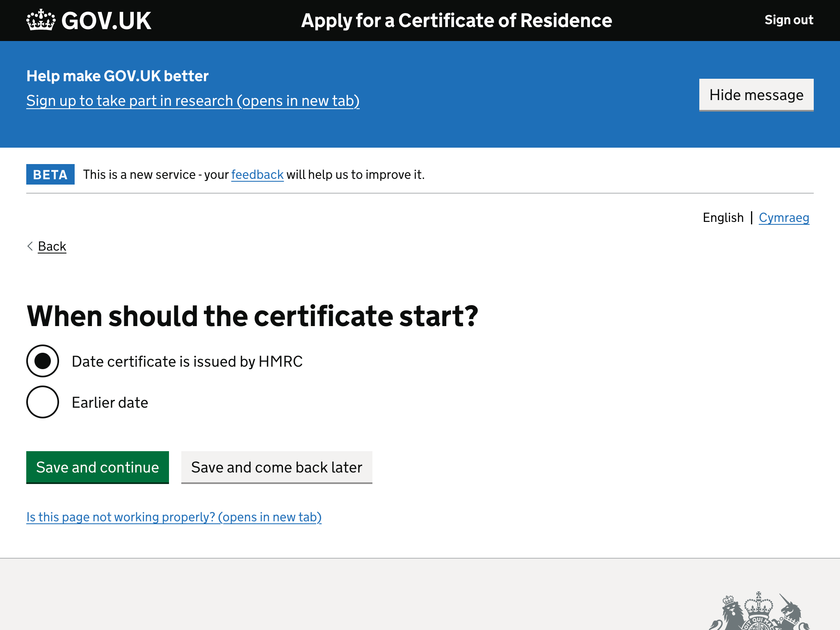Click the 'English' language label

[723, 217]
